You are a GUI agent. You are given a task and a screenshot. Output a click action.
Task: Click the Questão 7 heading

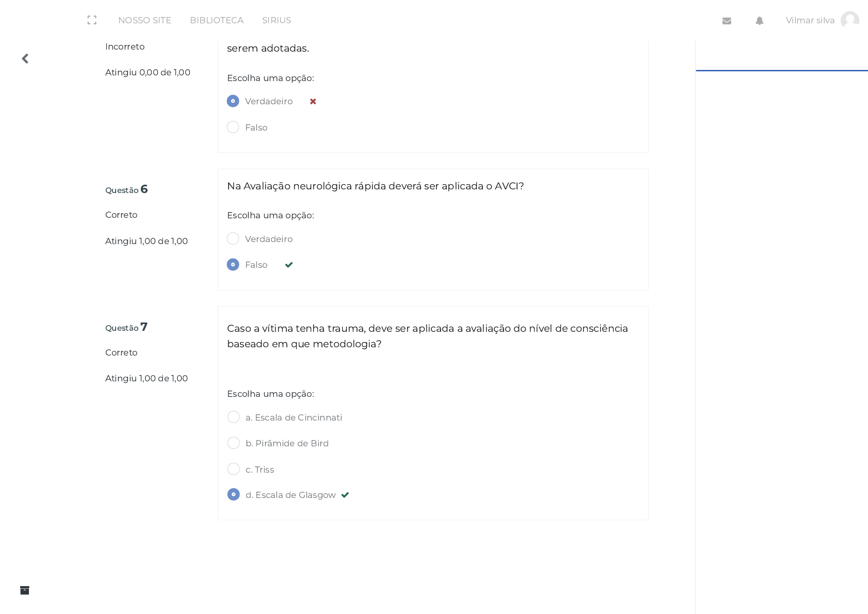pos(126,327)
